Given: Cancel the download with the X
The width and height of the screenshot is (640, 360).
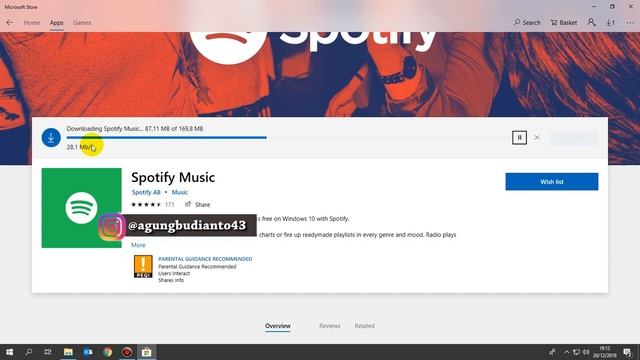Looking at the screenshot, I should (537, 138).
